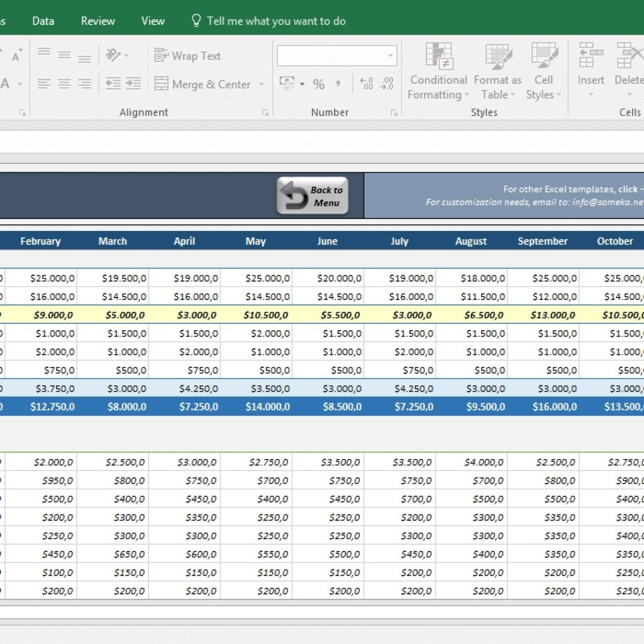Viewport: 644px width, 644px height.
Task: Open the Merge & Center dropdown arrow
Action: point(262,84)
